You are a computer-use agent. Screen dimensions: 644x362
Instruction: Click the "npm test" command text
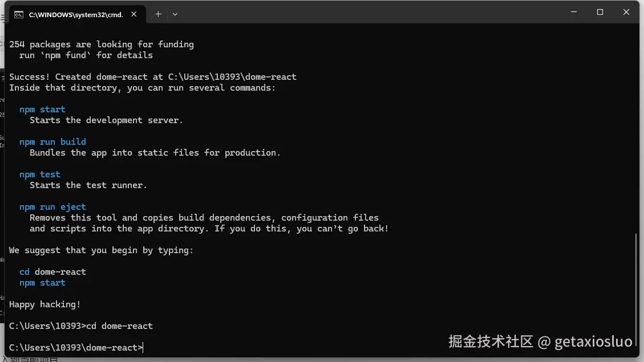pos(40,174)
